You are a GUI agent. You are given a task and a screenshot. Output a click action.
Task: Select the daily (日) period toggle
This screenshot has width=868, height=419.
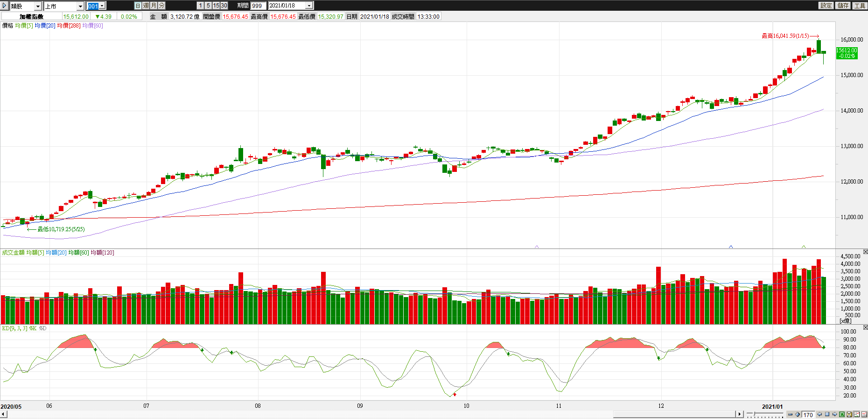point(138,6)
